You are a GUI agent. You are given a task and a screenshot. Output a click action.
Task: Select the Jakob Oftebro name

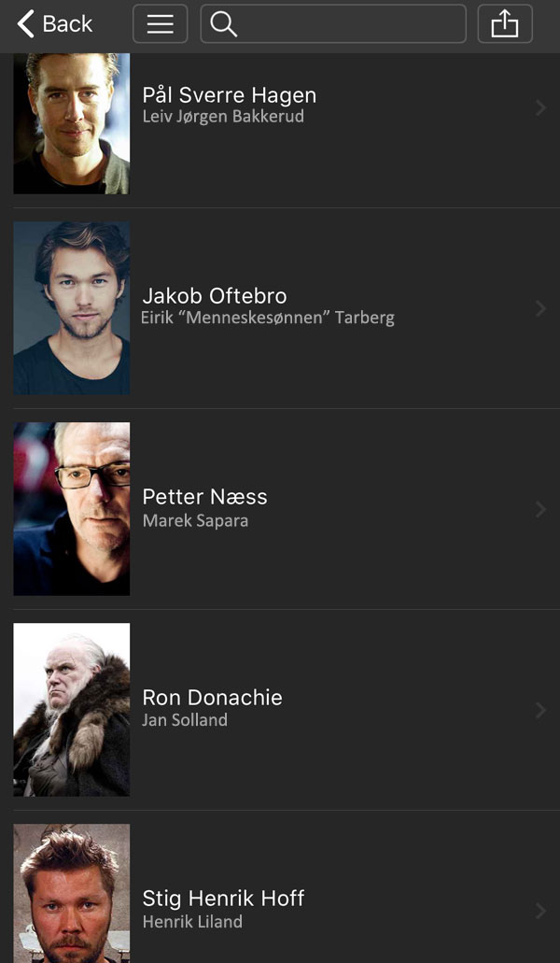coord(215,296)
